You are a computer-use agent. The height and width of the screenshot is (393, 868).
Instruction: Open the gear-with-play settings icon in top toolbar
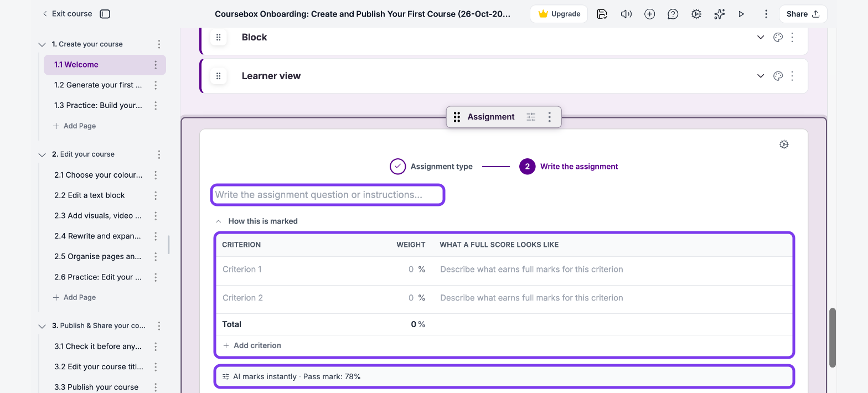coord(696,14)
